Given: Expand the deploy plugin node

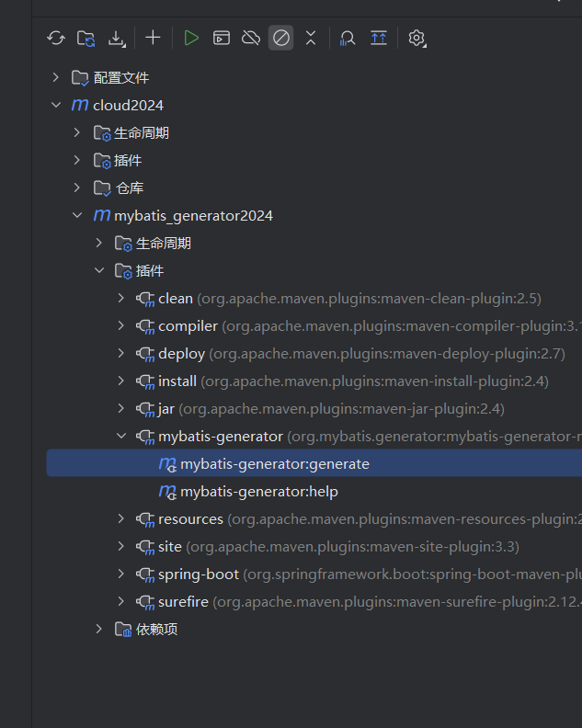Looking at the screenshot, I should pyautogui.click(x=120, y=353).
